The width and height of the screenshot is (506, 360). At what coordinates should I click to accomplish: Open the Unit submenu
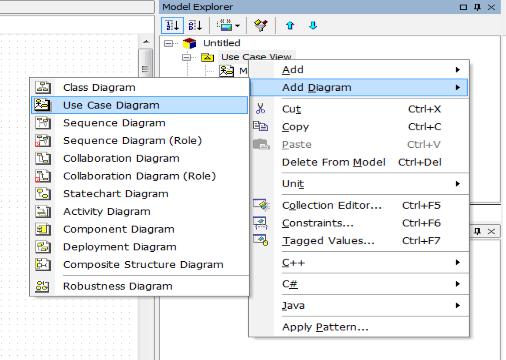359,184
